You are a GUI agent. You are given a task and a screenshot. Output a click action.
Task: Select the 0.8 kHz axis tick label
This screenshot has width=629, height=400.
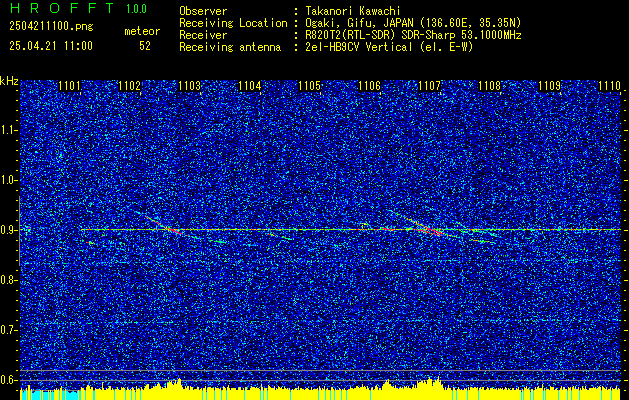(8, 280)
